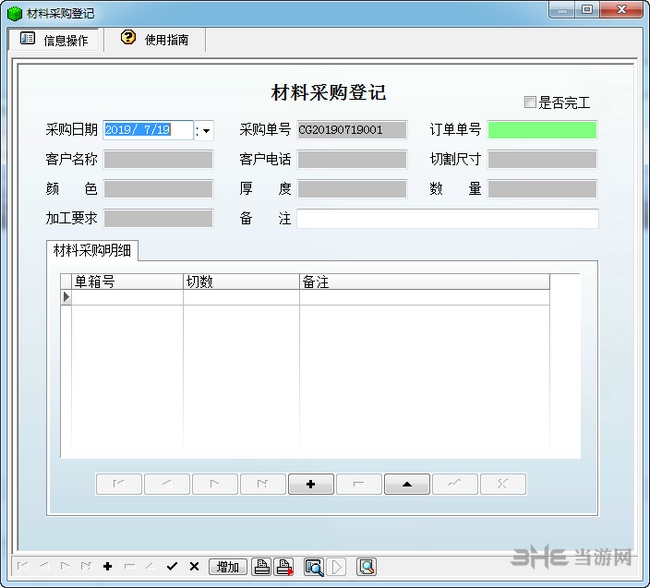Image resolution: width=650 pixels, height=588 pixels.
Task: Open the print preview magnifier icon
Action: click(x=314, y=567)
